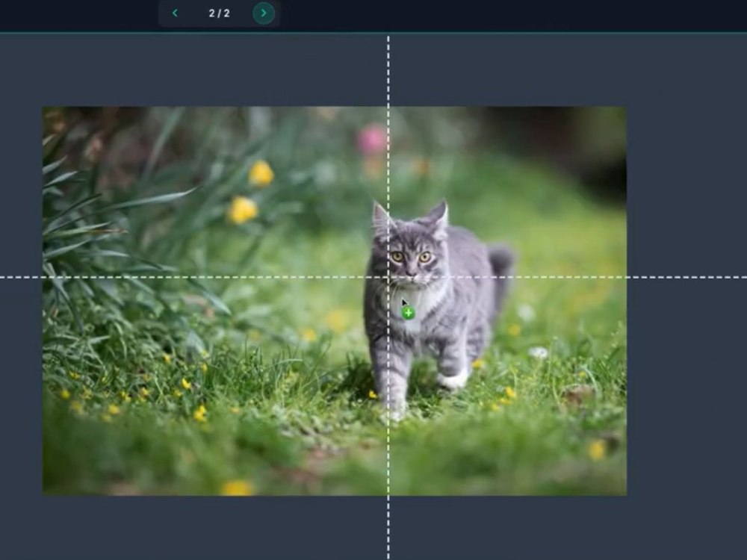The image size is (747, 560).
Task: Go to the previous image arrow
Action: coord(175,13)
